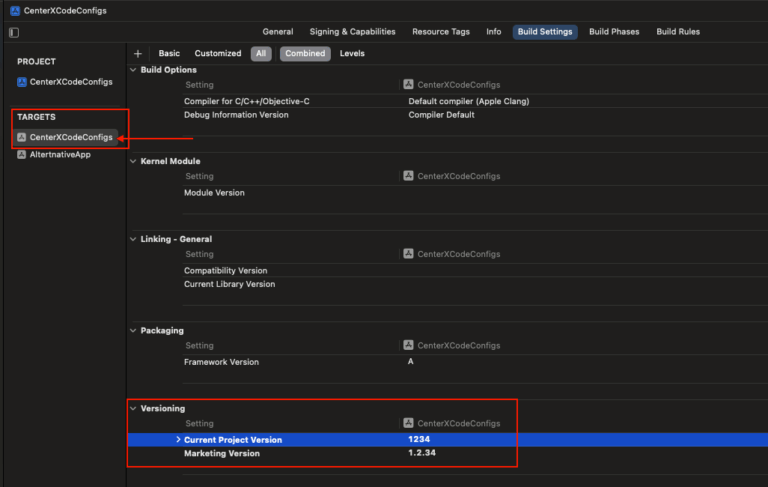Screen dimensions: 768x487
Task: Select Debug Information Version setting
Action: tap(236, 115)
